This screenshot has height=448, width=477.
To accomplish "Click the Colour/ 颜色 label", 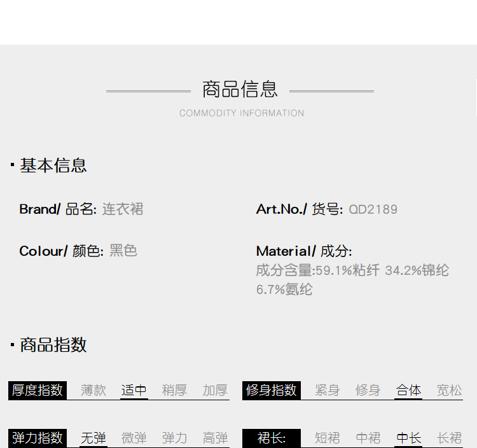I will click(x=61, y=251).
